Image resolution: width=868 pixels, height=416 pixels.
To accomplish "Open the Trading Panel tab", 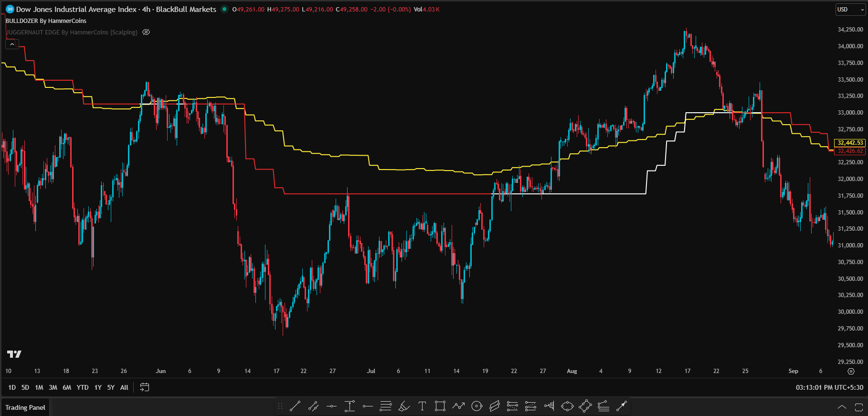I will (25, 407).
